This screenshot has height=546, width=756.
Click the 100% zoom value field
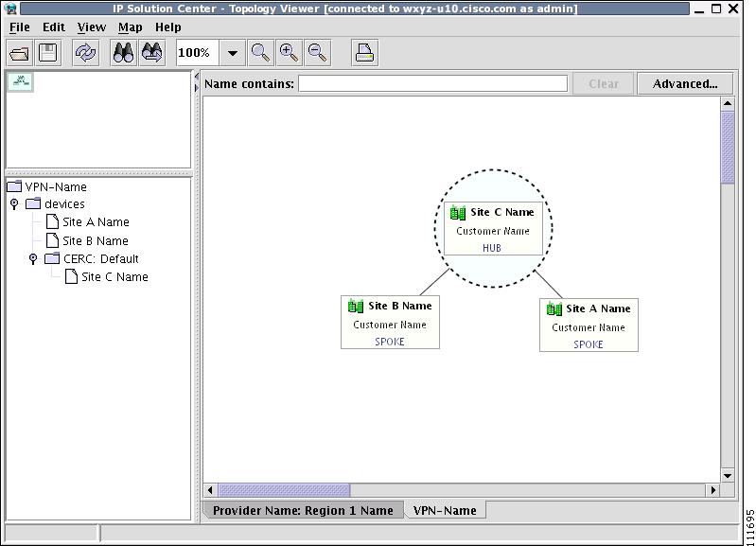(198, 53)
